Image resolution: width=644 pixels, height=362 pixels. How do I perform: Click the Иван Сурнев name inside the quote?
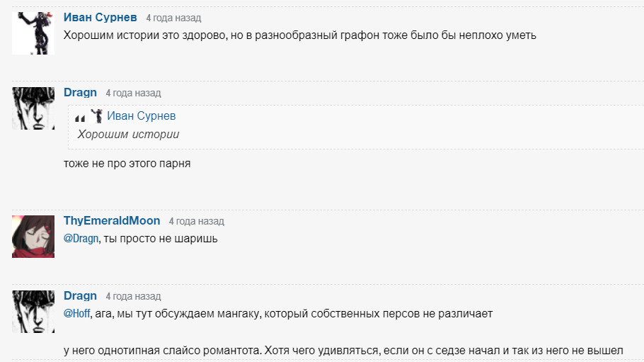pos(142,116)
